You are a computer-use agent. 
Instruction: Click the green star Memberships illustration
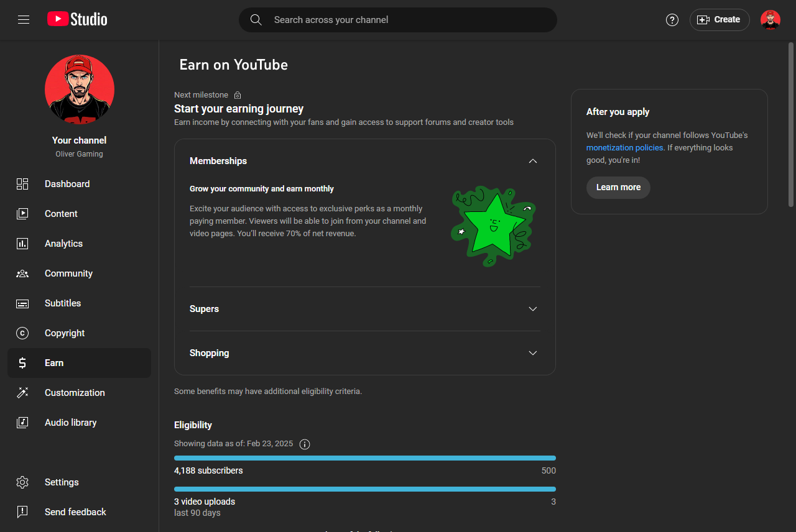494,226
